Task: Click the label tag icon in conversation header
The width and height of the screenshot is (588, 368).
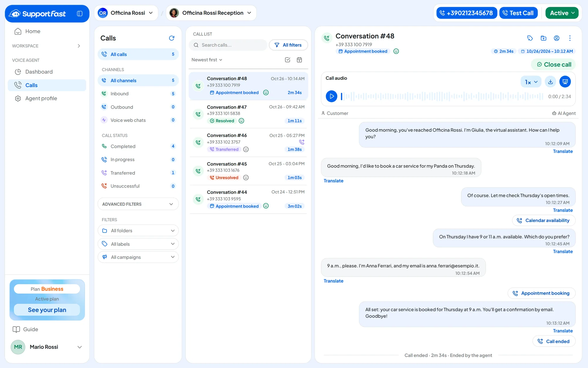Action: point(530,38)
